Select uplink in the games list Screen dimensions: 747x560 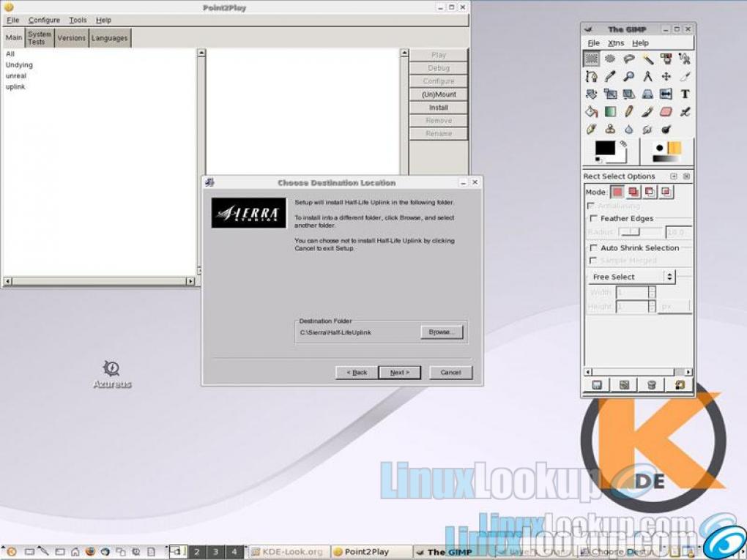(x=15, y=86)
